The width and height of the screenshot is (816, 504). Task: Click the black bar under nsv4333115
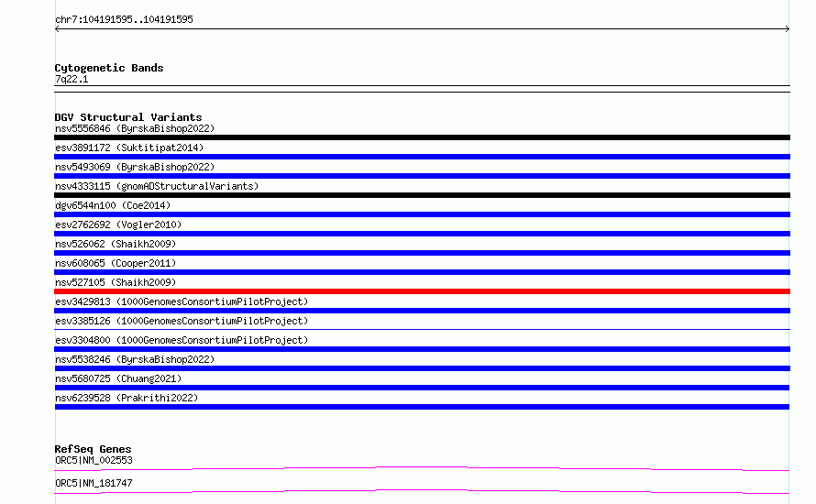point(422,195)
